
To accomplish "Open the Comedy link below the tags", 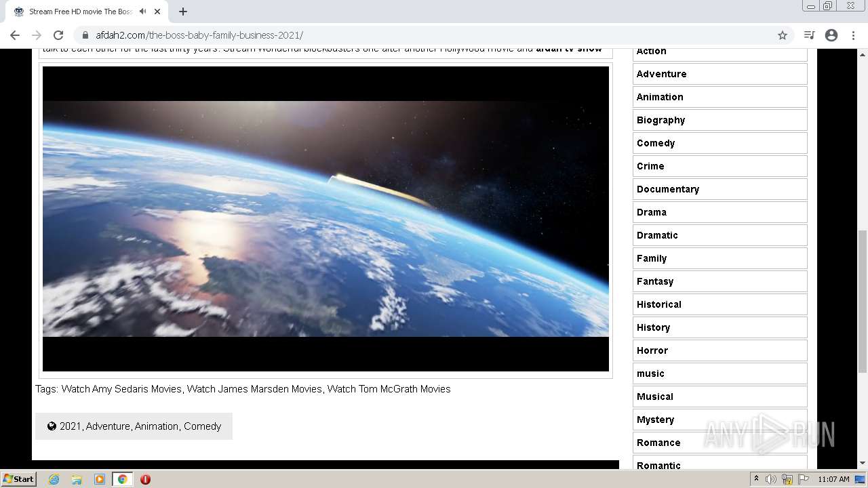I will (x=202, y=426).
